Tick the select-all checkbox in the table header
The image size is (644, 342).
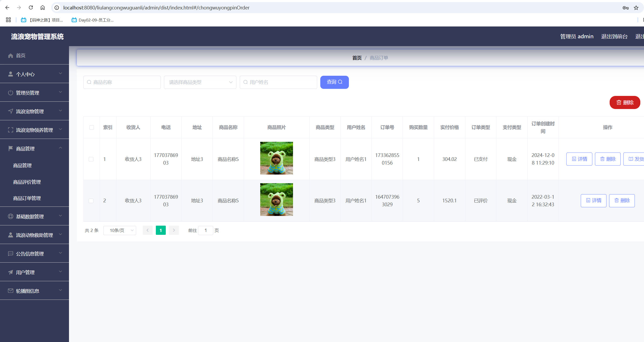pos(92,127)
